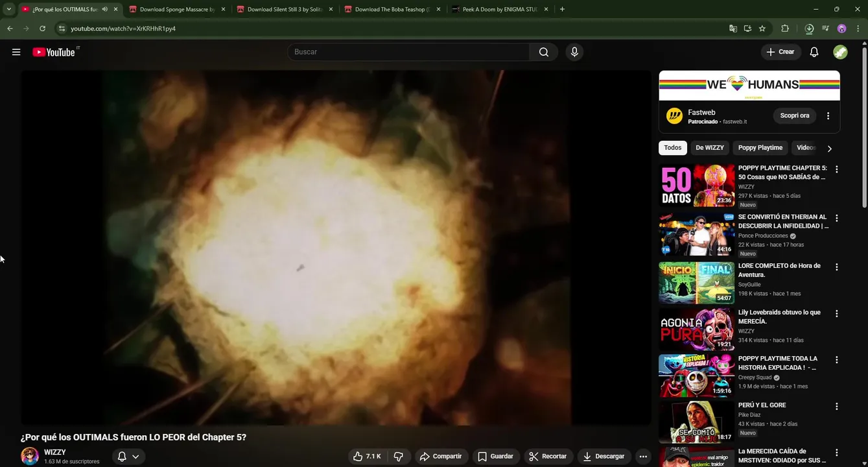The image size is (868, 467).
Task: Click the Guardar save button
Action: coord(496,457)
